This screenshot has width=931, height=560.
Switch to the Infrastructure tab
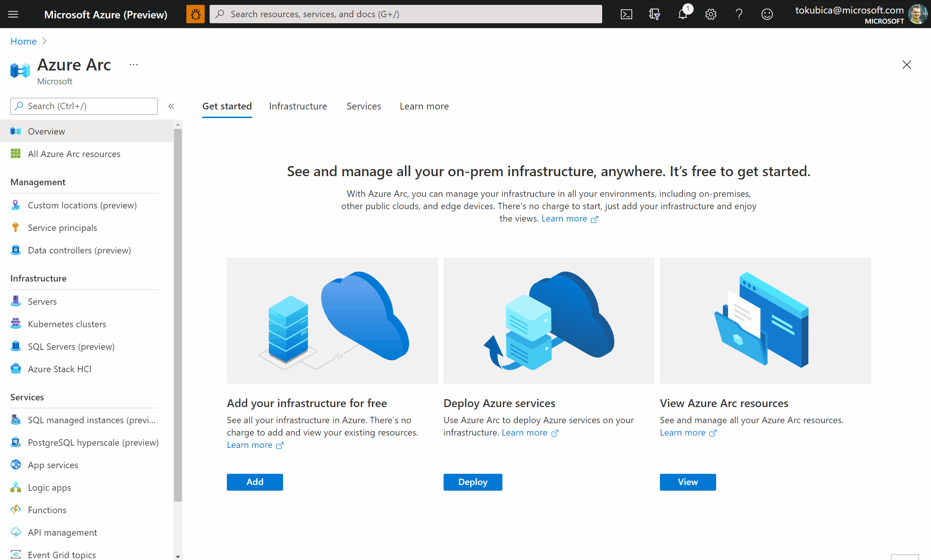pyautogui.click(x=298, y=106)
